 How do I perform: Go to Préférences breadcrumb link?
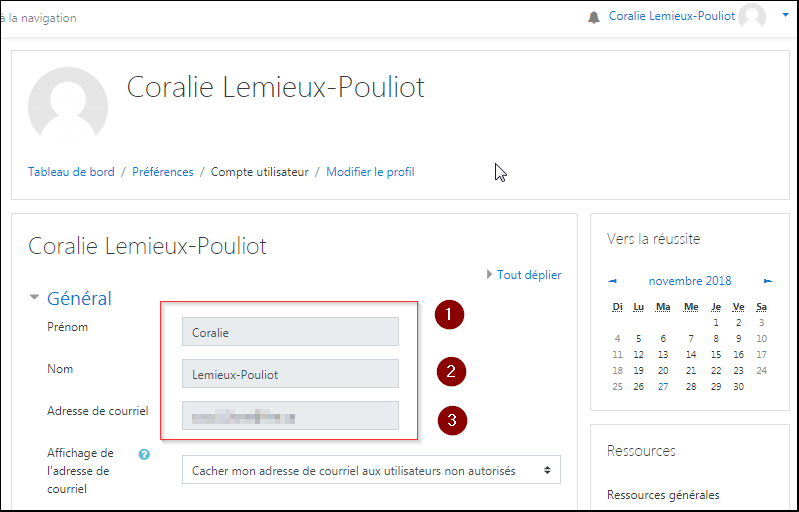coord(163,172)
